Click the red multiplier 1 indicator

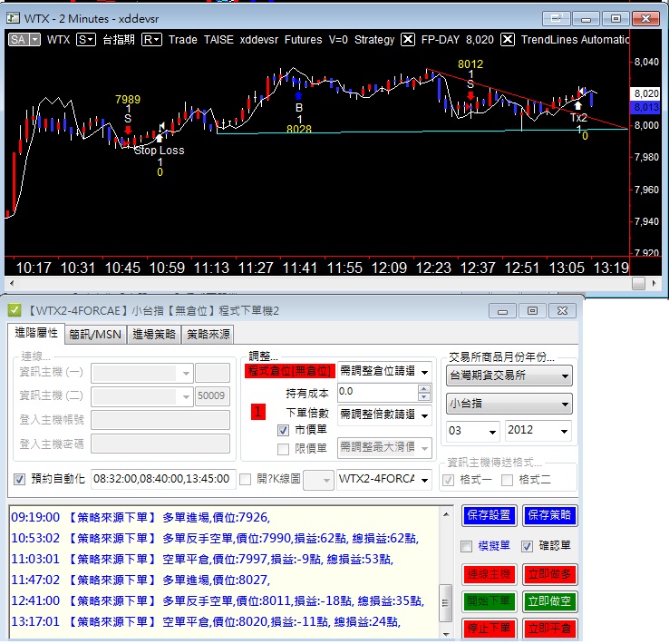point(258,412)
